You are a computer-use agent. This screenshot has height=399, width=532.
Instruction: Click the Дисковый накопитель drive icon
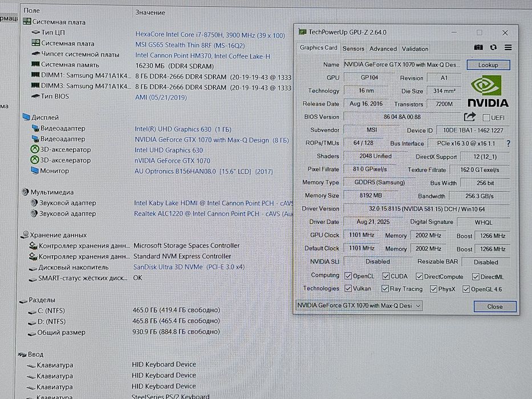(x=33, y=268)
